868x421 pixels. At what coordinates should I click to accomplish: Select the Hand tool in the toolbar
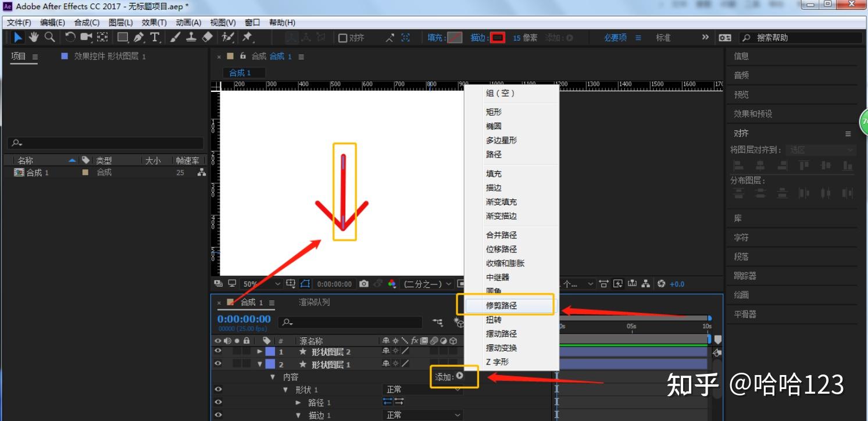(33, 37)
